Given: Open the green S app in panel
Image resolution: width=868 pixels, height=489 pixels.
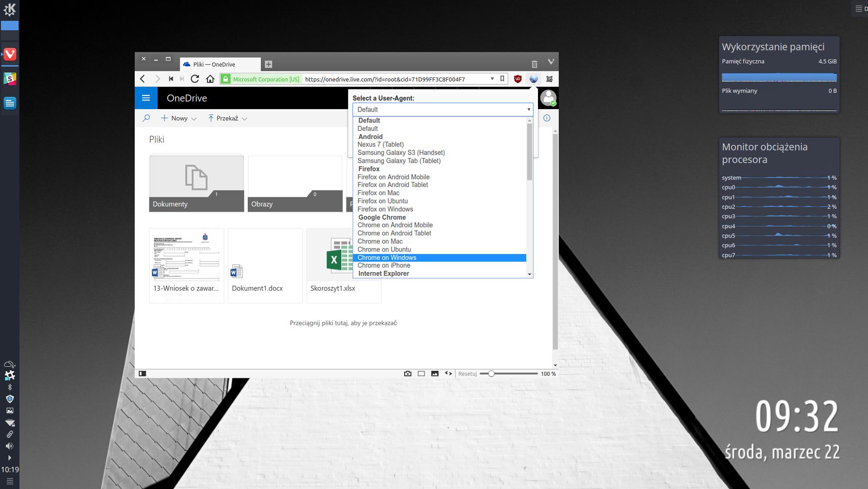Looking at the screenshot, I should click(x=10, y=78).
